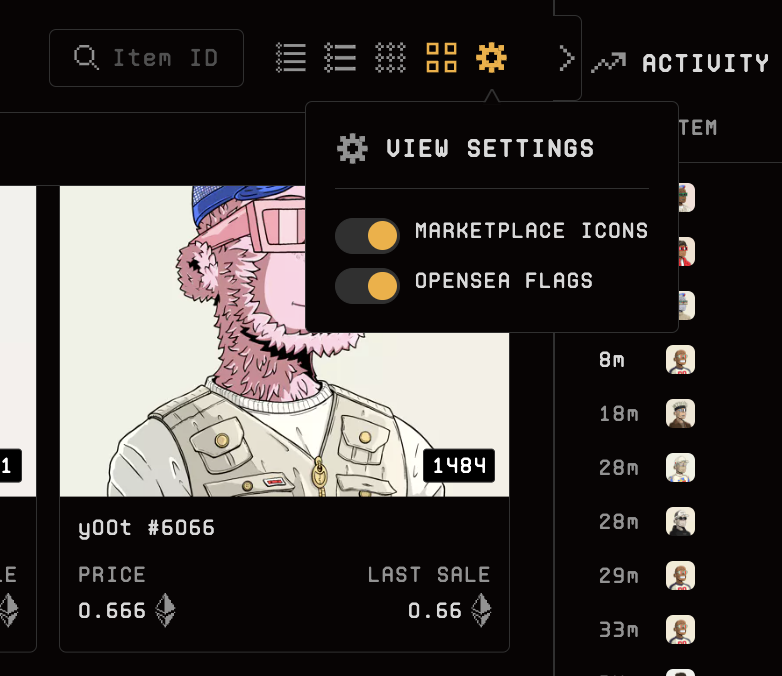Close view settings via orange gear icon
This screenshot has width=782, height=676.
coord(491,58)
